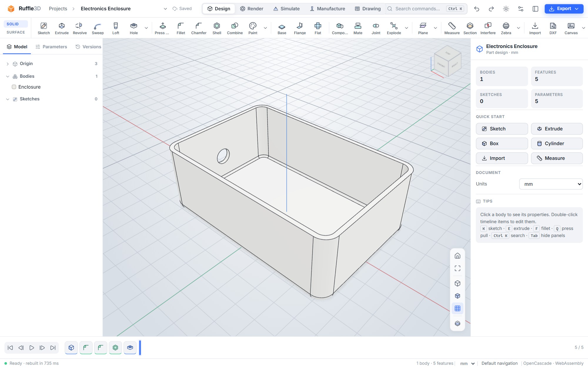Expand the Origin tree node
The height and width of the screenshot is (368, 588).
(x=8, y=64)
